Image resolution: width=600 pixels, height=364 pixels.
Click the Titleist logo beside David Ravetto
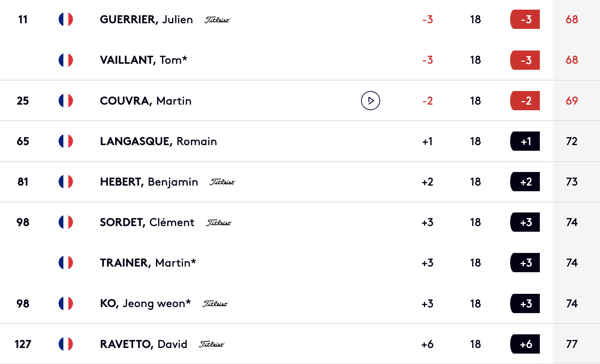click(212, 344)
